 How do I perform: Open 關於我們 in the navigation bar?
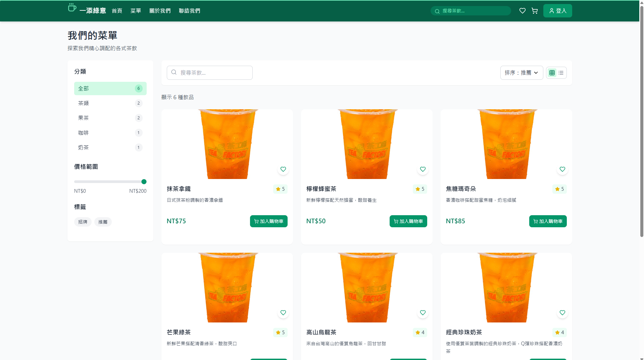pyautogui.click(x=160, y=11)
